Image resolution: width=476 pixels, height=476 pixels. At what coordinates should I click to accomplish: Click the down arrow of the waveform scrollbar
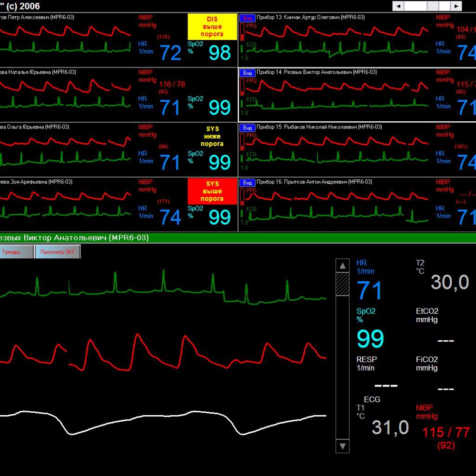[342, 446]
